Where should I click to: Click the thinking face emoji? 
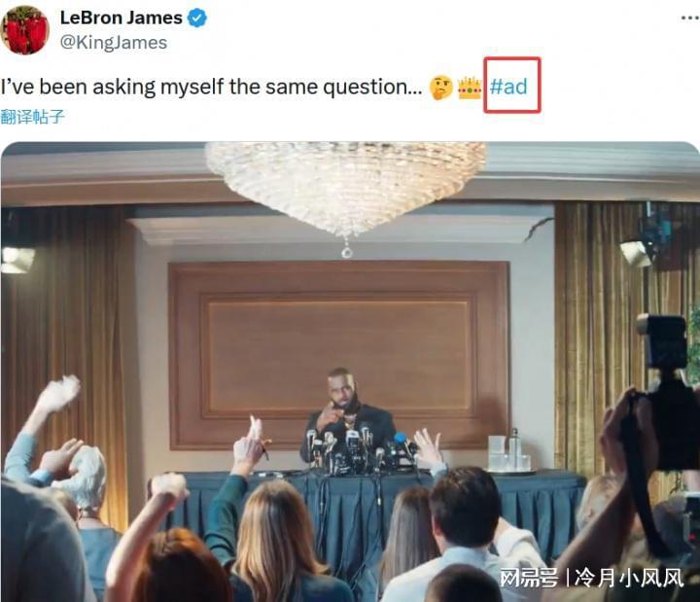coord(441,88)
